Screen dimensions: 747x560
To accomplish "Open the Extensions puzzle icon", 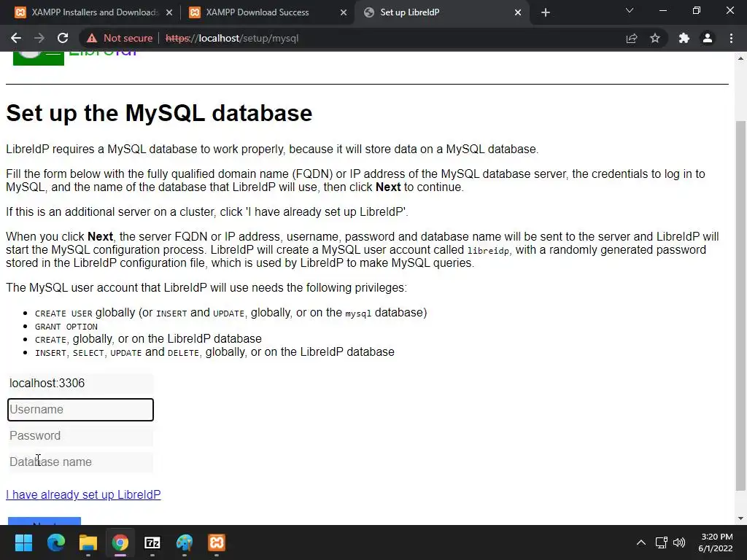I will (684, 38).
